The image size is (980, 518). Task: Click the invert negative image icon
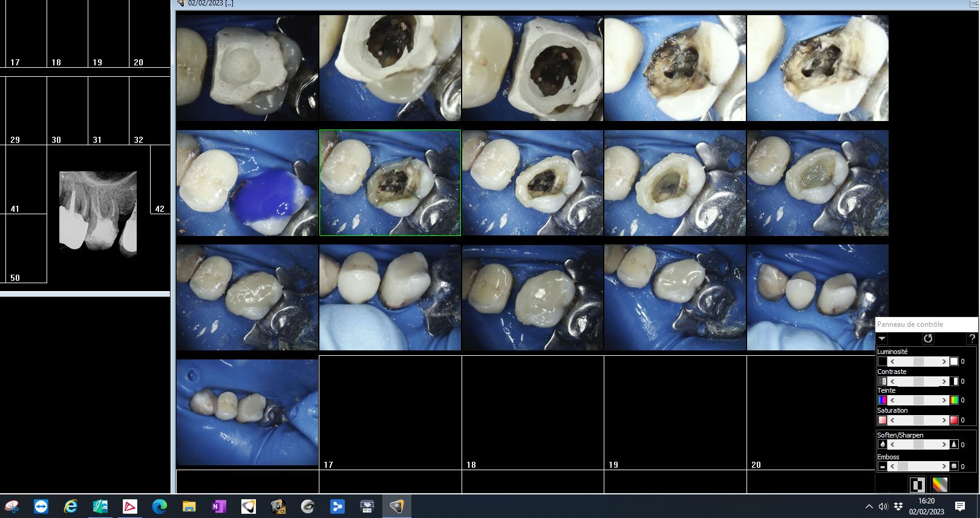[x=917, y=485]
